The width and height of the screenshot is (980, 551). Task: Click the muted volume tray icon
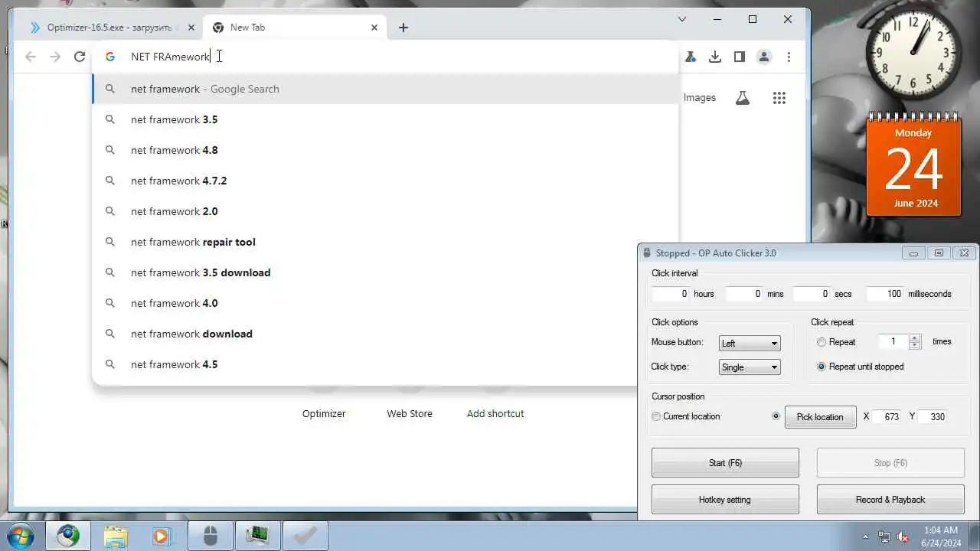pos(903,536)
